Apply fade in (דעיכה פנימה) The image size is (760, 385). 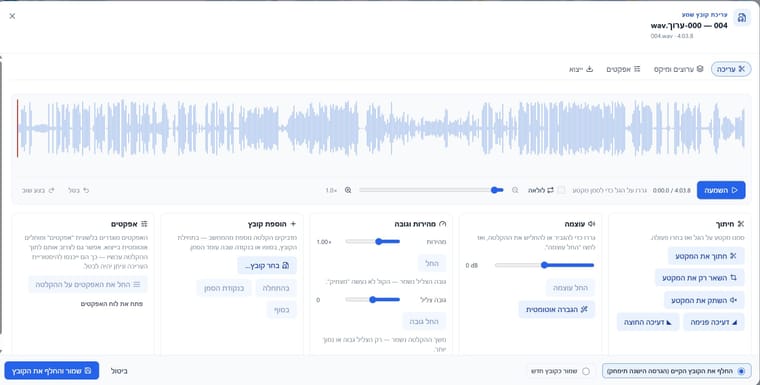point(713,322)
